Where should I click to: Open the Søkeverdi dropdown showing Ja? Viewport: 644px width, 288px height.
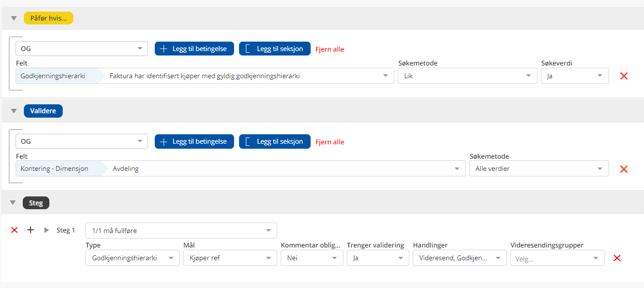(574, 76)
